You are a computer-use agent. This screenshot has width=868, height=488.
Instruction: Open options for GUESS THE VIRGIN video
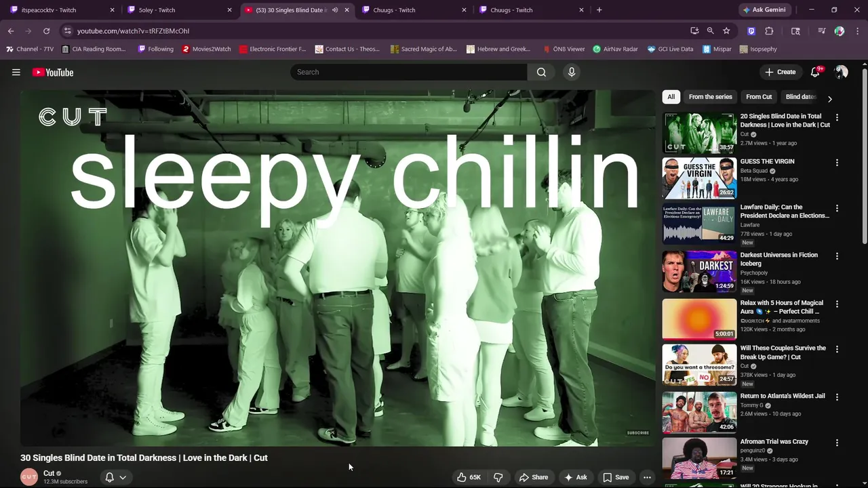point(837,163)
